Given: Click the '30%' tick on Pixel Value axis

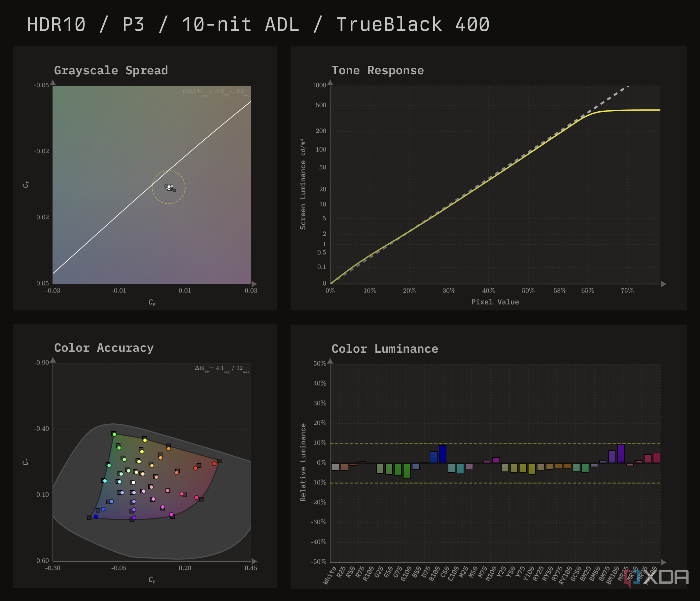Looking at the screenshot, I should pyautogui.click(x=449, y=291).
